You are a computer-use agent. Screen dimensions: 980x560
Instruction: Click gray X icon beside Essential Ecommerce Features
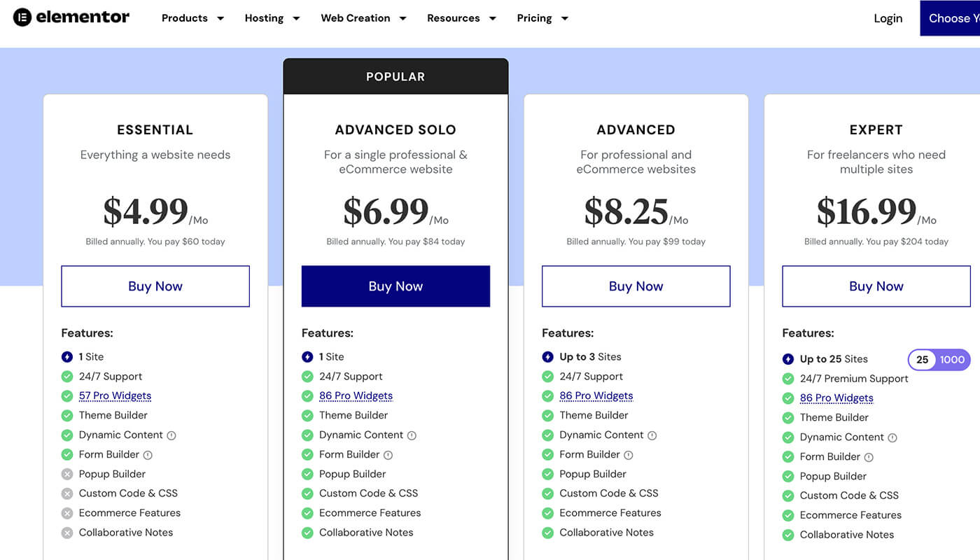pyautogui.click(x=67, y=513)
